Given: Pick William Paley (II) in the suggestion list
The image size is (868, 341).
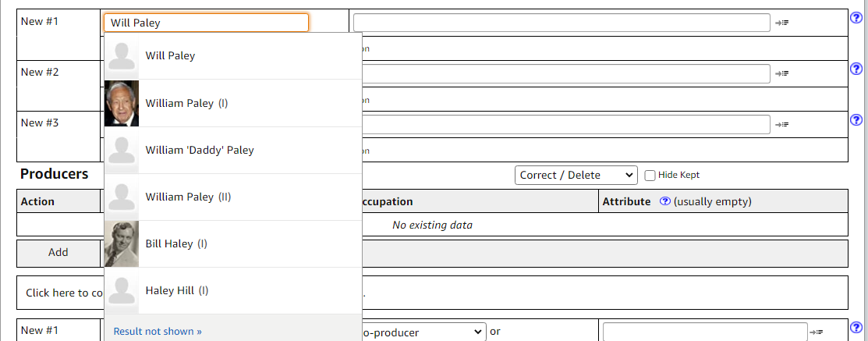Looking at the screenshot, I should click(188, 197).
